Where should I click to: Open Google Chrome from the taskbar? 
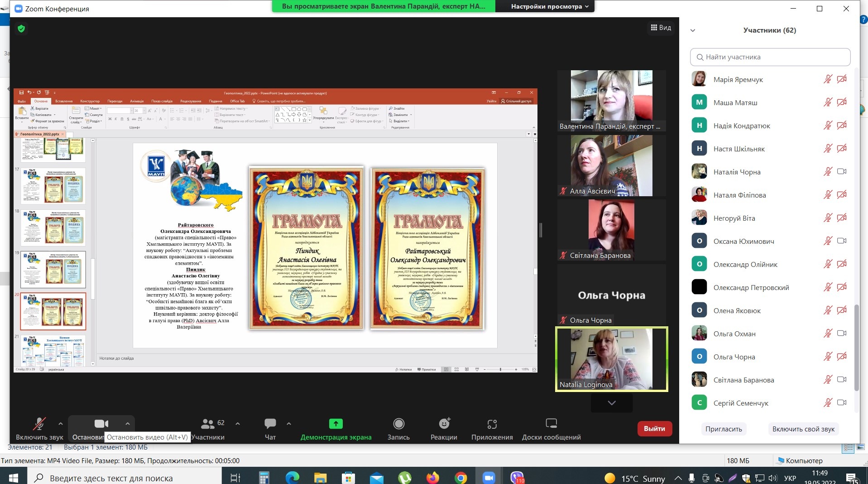pyautogui.click(x=460, y=478)
